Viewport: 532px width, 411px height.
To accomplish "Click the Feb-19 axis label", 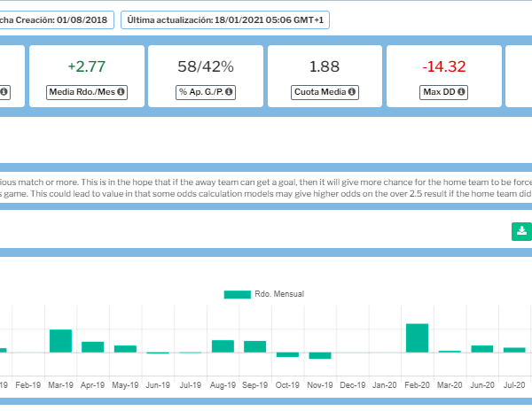I will click(x=28, y=385).
